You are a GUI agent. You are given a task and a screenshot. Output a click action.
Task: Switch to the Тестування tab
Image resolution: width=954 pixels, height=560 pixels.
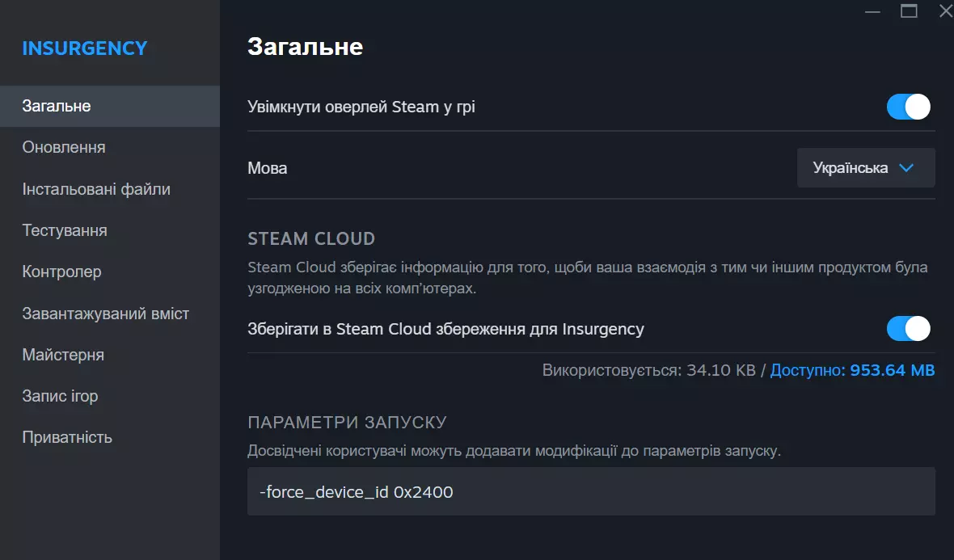[x=65, y=230]
